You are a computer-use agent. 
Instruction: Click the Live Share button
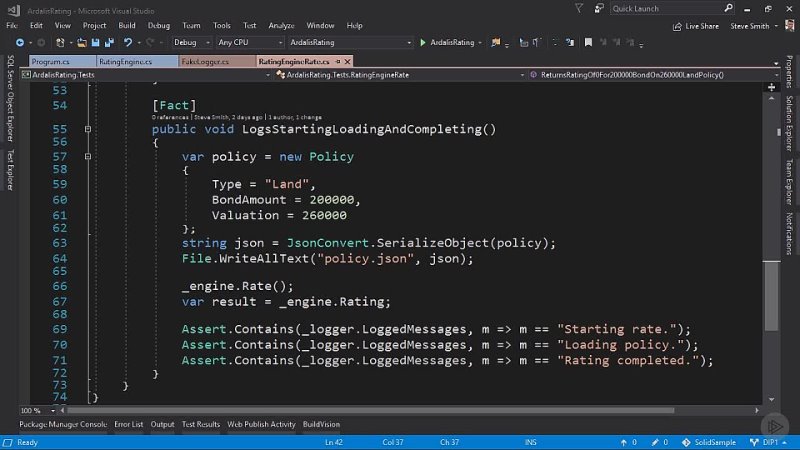[696, 27]
